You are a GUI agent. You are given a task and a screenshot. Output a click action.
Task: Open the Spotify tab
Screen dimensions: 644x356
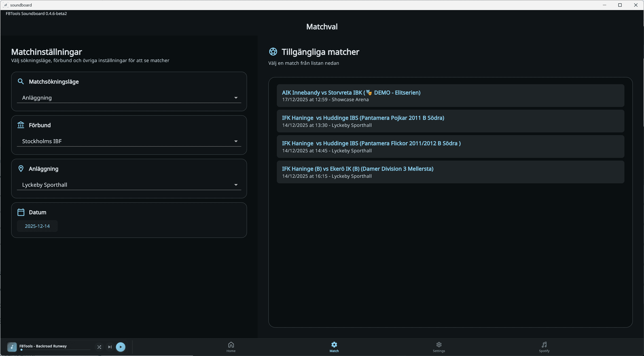[x=544, y=347]
